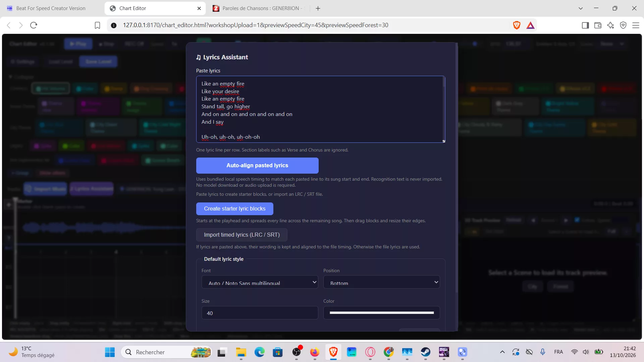644x362 pixels.
Task: Open the browser hamburger main menu
Action: click(636, 25)
